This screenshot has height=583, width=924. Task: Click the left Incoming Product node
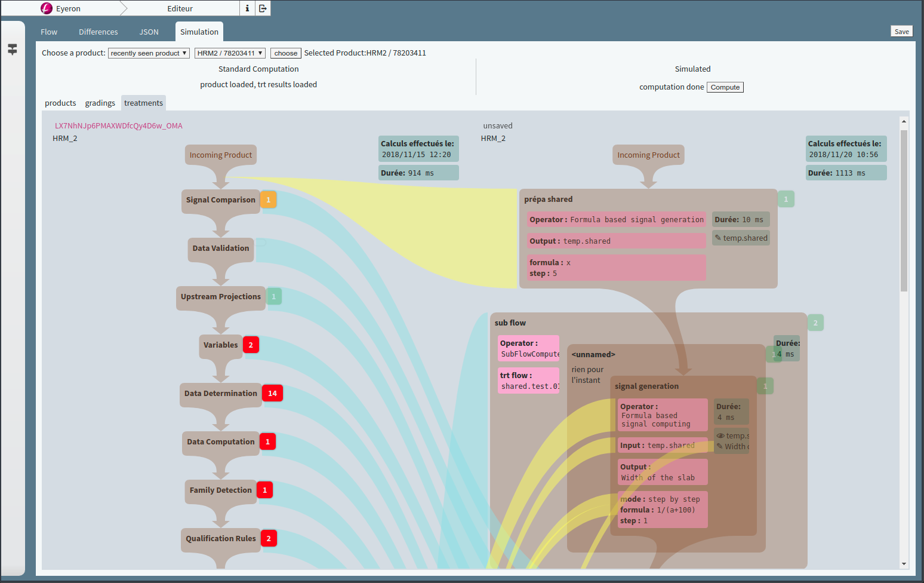(x=221, y=155)
